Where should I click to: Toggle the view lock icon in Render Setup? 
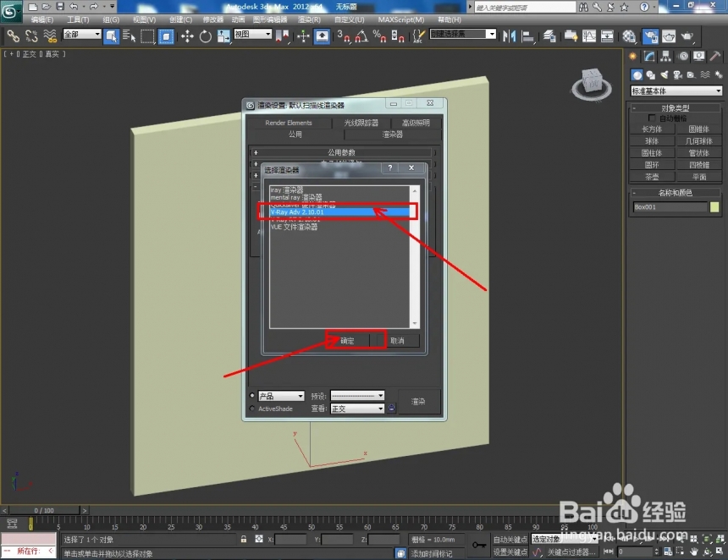click(391, 408)
